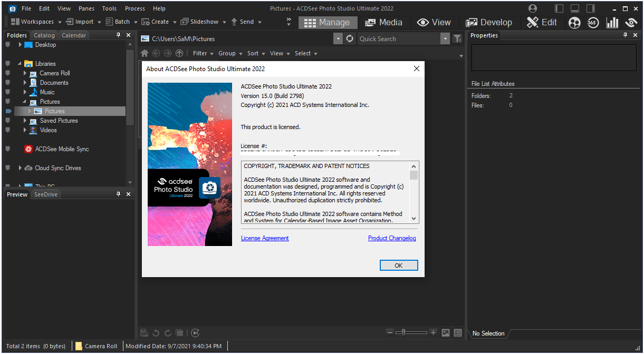Open the Tools menu
644x354 pixels.
[x=109, y=8]
